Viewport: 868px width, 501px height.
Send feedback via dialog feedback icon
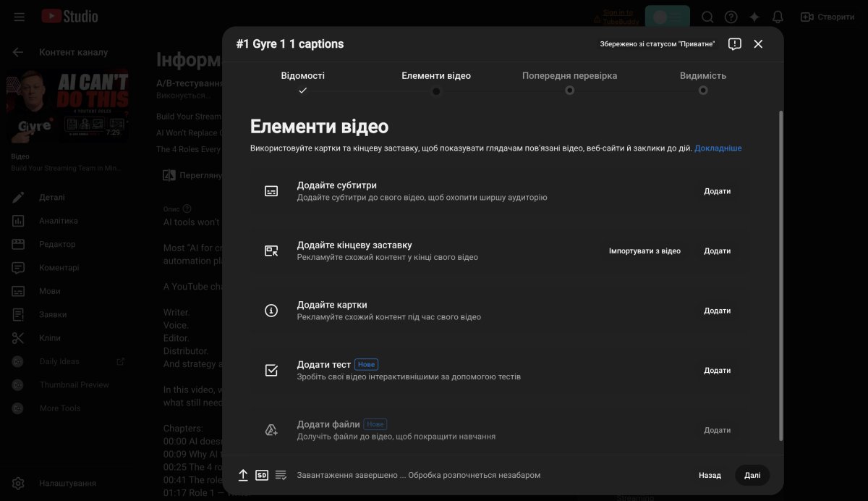pyautogui.click(x=735, y=44)
